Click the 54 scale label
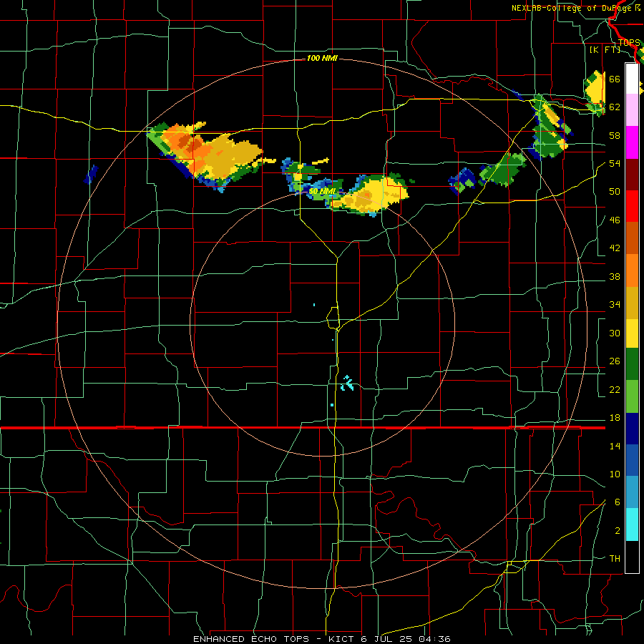 pos(615,163)
